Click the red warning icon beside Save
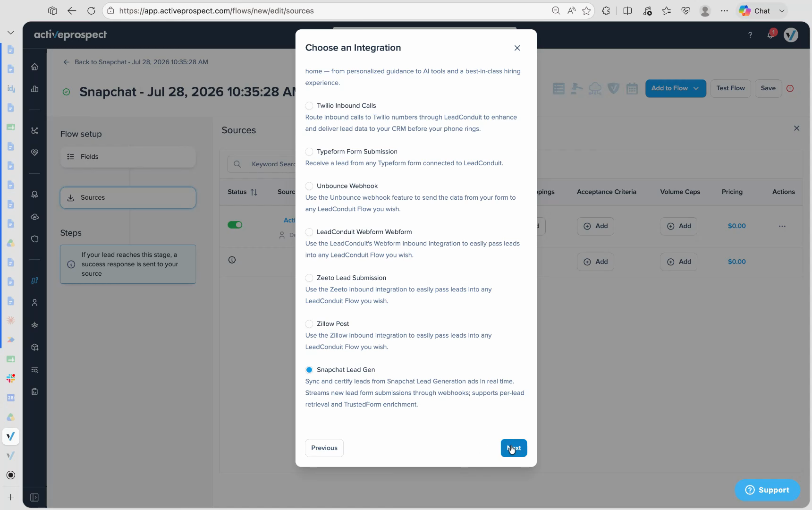Viewport: 812px width, 510px height. pos(790,88)
